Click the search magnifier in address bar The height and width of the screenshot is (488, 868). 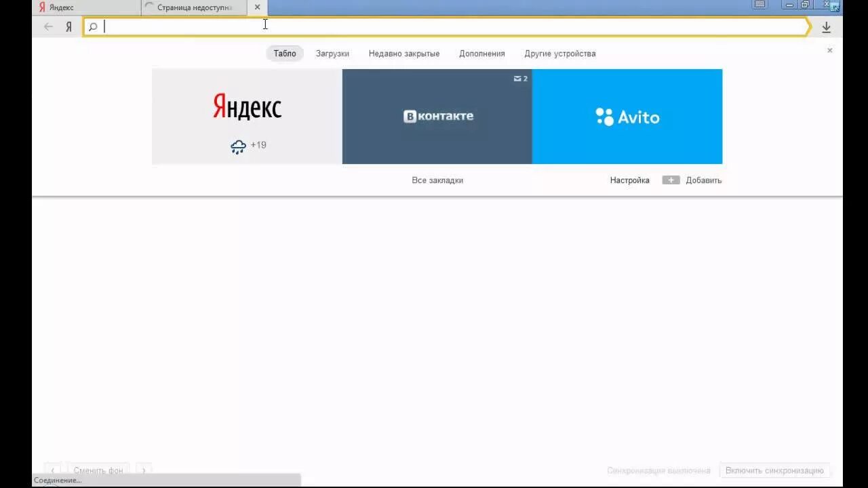point(93,27)
